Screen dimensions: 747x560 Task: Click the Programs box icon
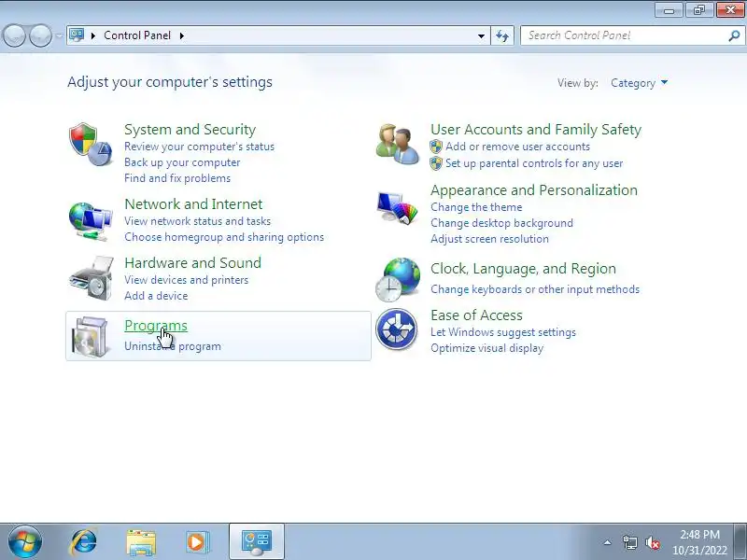(x=90, y=337)
